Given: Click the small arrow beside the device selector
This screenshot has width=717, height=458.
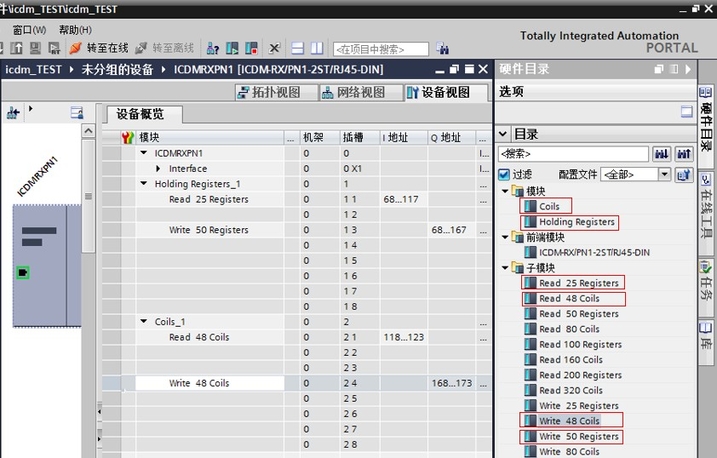Looking at the screenshot, I should point(31,109).
